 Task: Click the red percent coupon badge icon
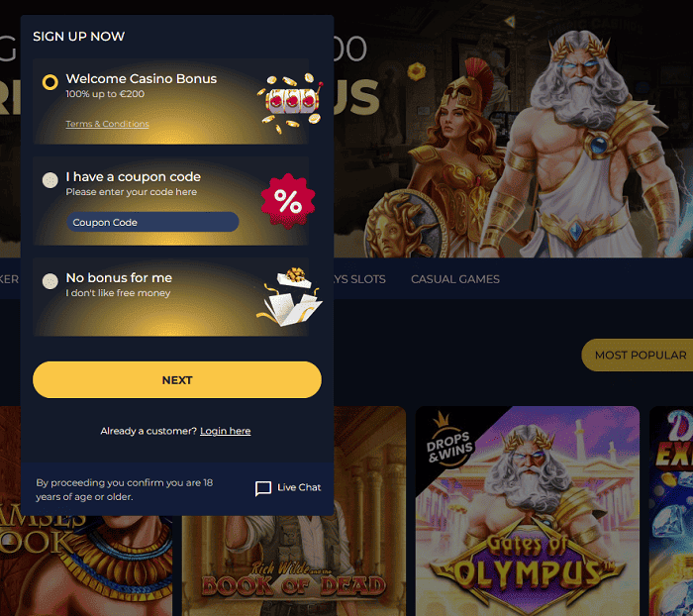pyautogui.click(x=288, y=201)
